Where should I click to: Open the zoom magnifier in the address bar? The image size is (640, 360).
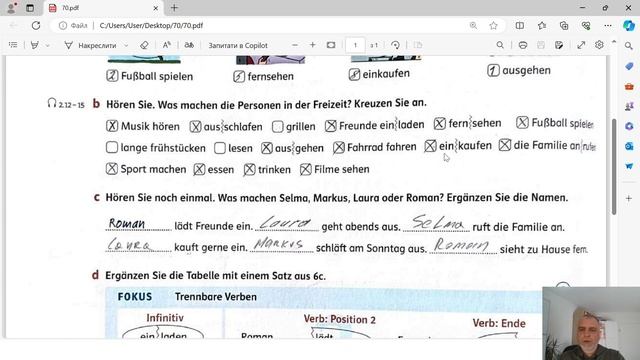coord(473,25)
